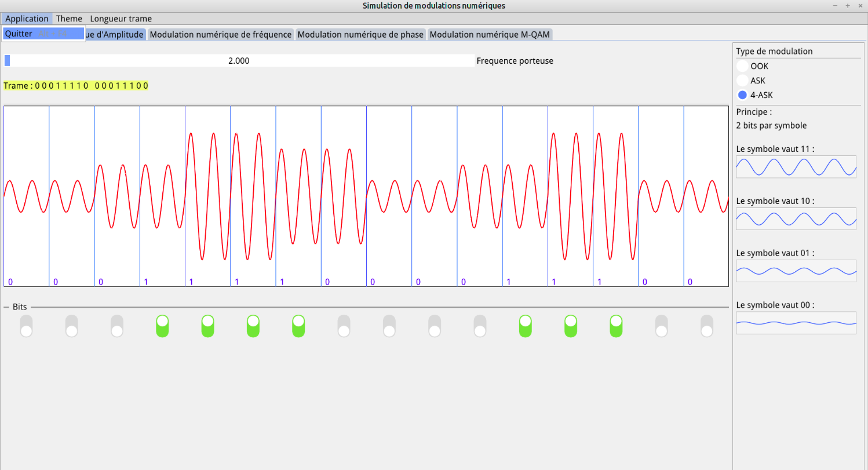Click the symbole 11 waveform preview

796,167
